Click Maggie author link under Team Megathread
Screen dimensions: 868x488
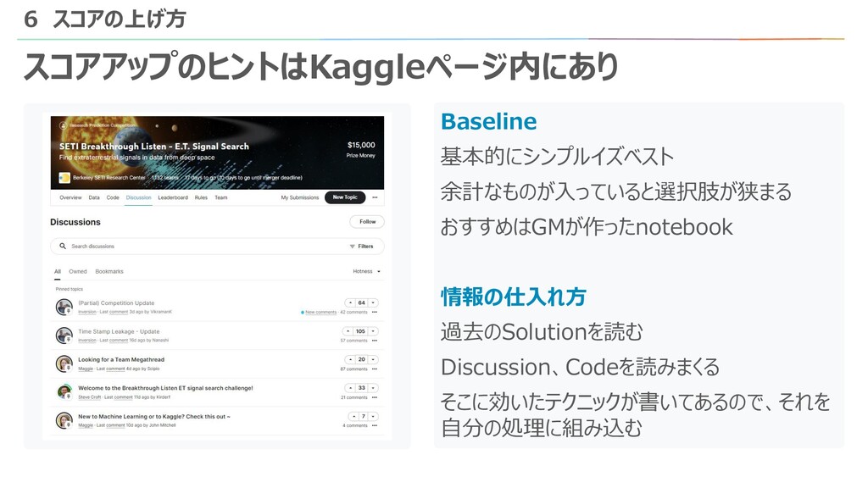[86, 369]
